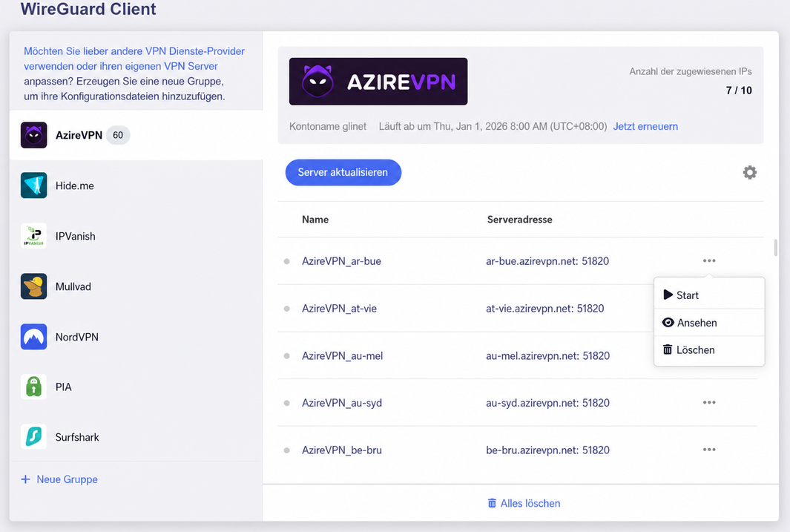This screenshot has width=790, height=532.
Task: Click the AzireVPN_au-mel server name
Action: (x=342, y=355)
